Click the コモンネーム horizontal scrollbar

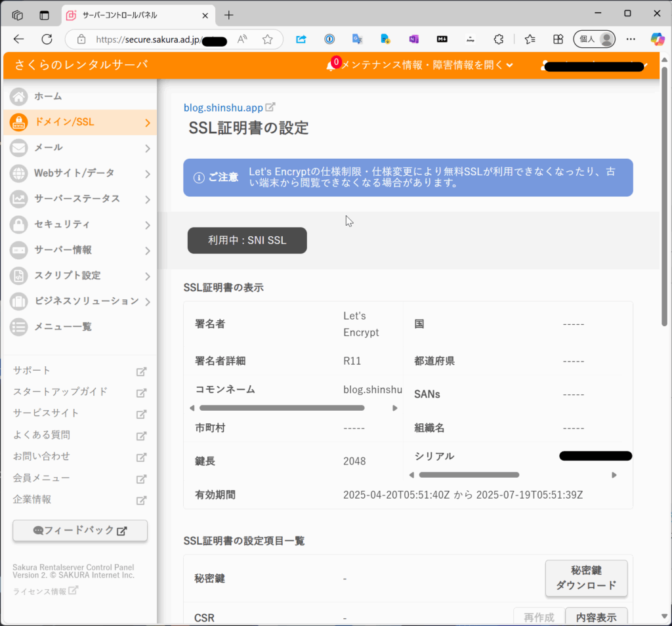[x=282, y=408]
